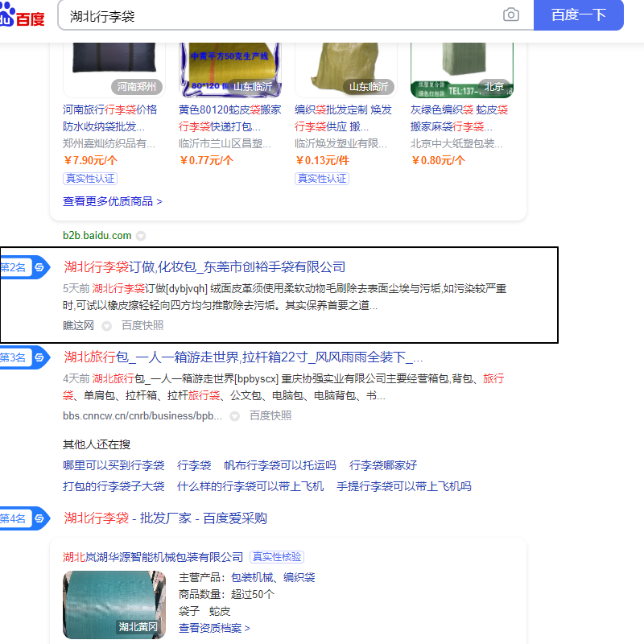Search related query 哪里可以买到行李袋

[114, 465]
